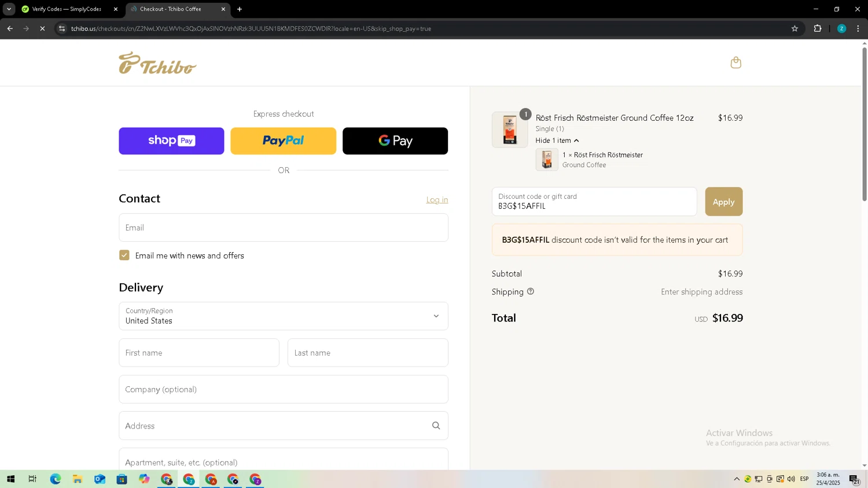Click the Enter shipping address text
This screenshot has height=488, width=868.
tap(702, 292)
